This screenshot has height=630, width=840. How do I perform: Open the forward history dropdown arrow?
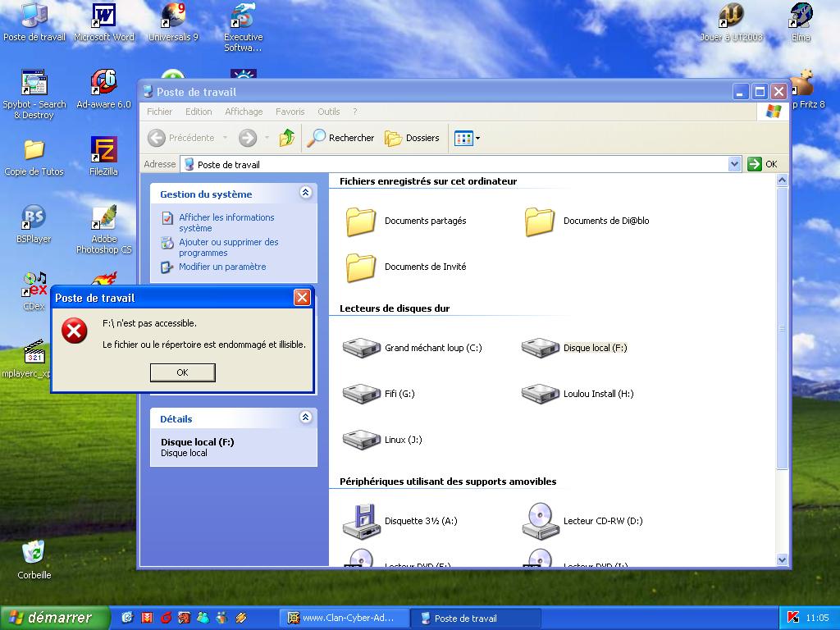tap(267, 138)
